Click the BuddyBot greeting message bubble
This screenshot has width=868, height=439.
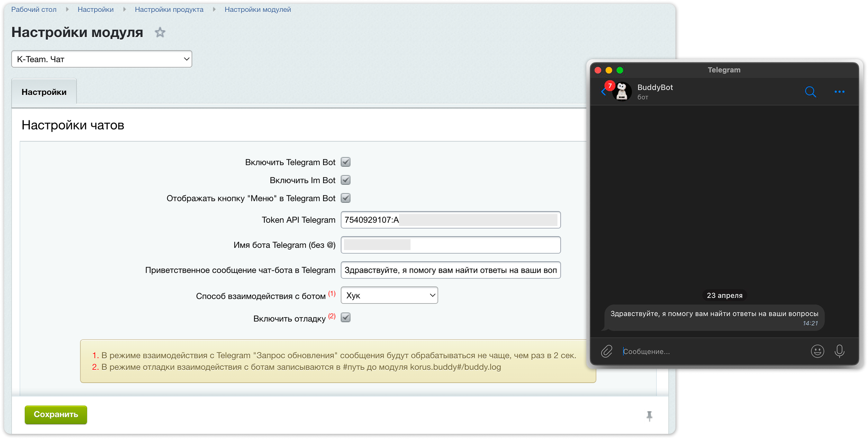713,318
